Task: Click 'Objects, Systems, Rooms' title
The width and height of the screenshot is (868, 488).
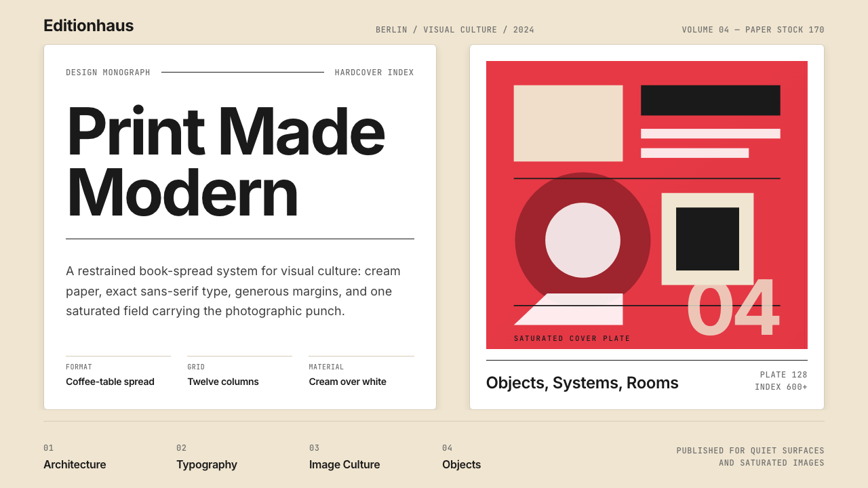Action: (583, 383)
